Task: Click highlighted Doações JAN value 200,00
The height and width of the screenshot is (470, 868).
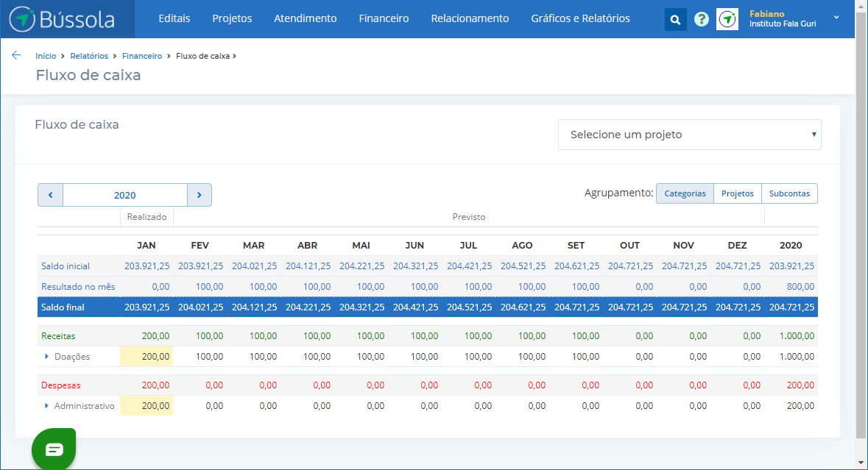Action: tap(147, 357)
